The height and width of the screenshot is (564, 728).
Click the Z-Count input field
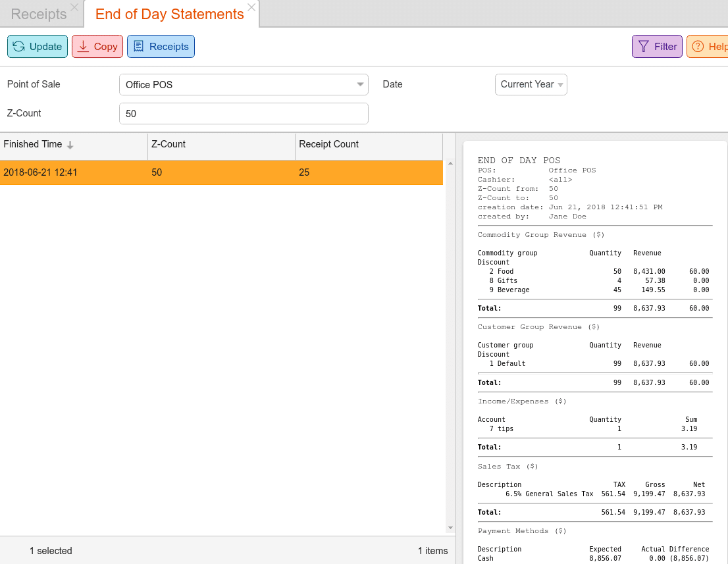click(x=244, y=113)
